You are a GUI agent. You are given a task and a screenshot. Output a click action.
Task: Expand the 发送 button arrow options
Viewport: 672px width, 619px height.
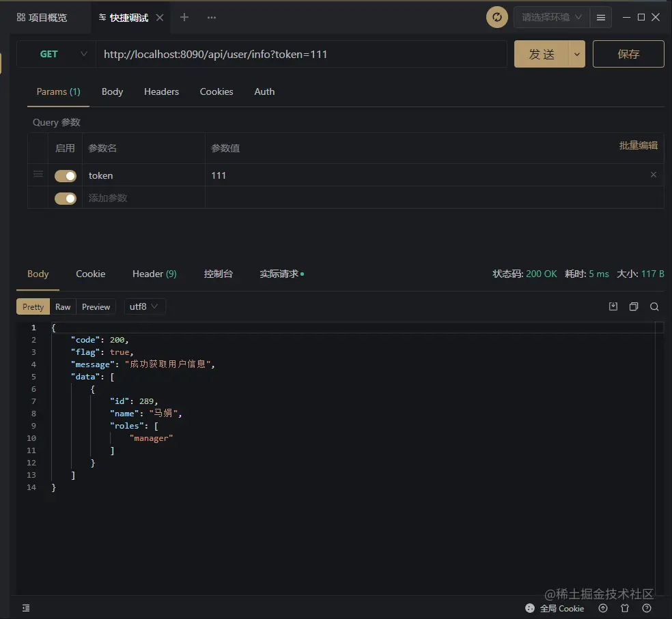[x=577, y=54]
